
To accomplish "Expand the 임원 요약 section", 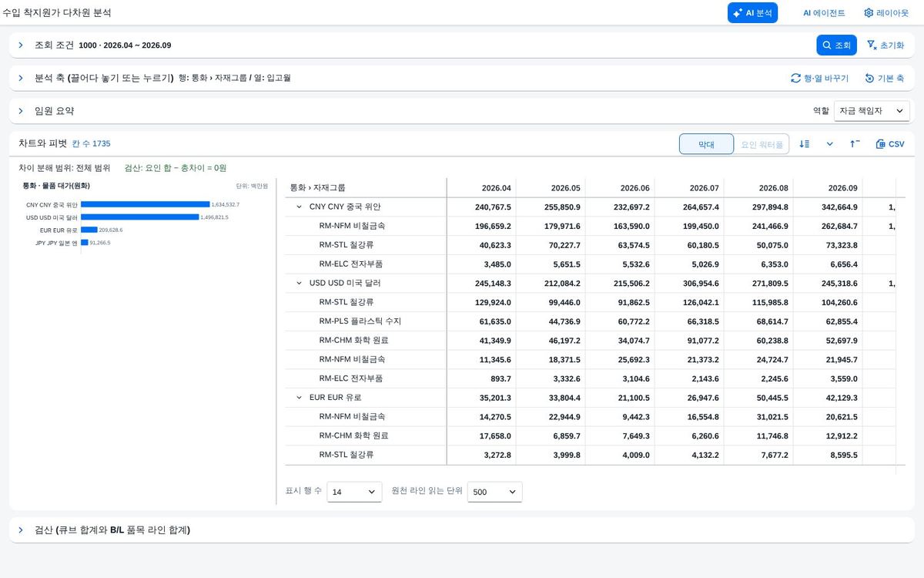I will pyautogui.click(x=22, y=111).
